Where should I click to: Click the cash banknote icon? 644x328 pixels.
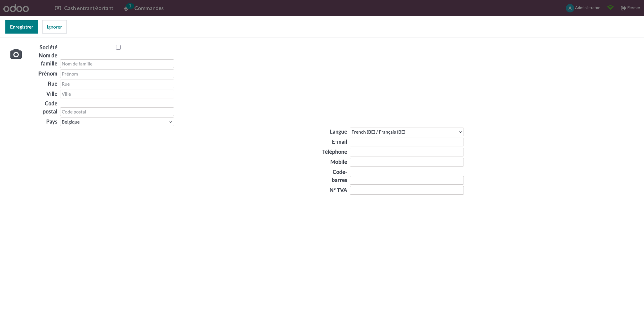pos(58,8)
